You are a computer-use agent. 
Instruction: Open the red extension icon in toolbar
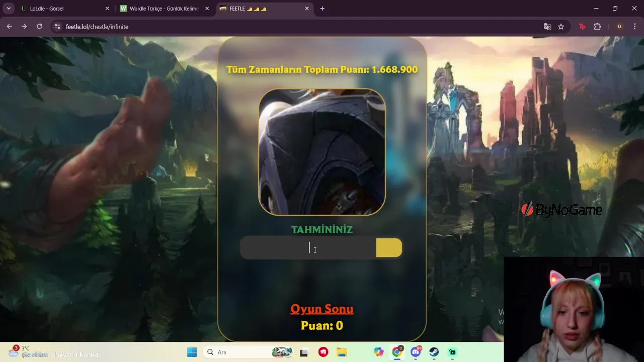coord(582,27)
